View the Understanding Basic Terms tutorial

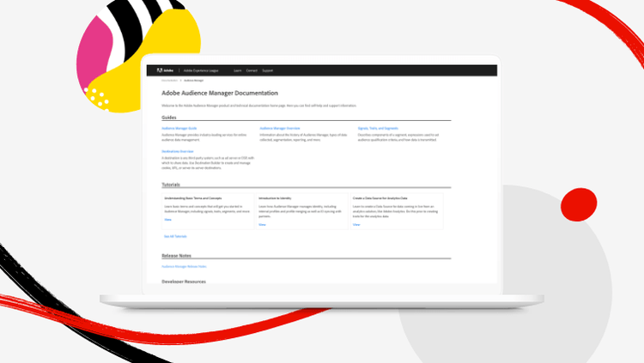[x=168, y=220]
